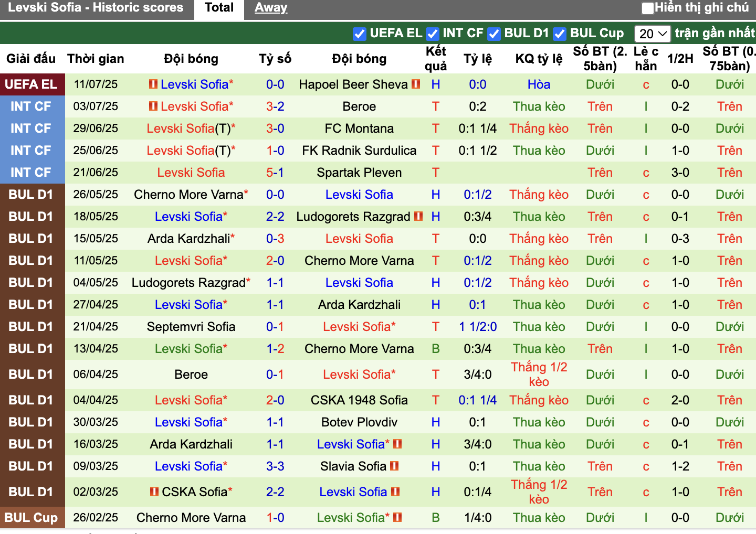Click the Giải đấu column header

point(31,59)
